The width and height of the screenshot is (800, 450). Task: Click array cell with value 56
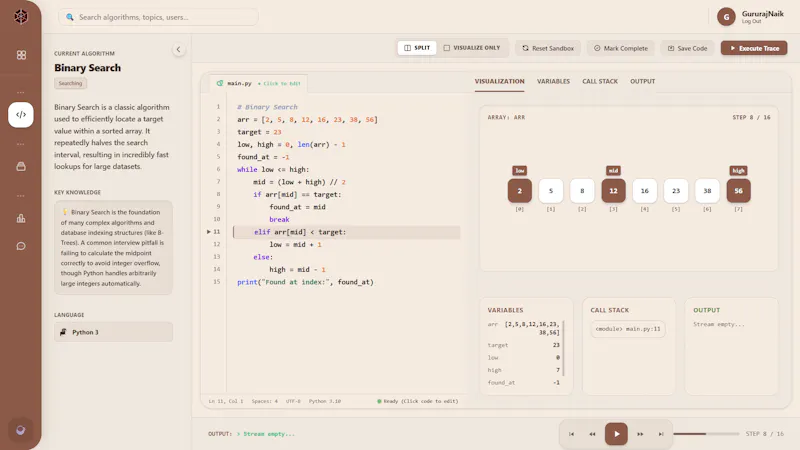click(x=738, y=191)
